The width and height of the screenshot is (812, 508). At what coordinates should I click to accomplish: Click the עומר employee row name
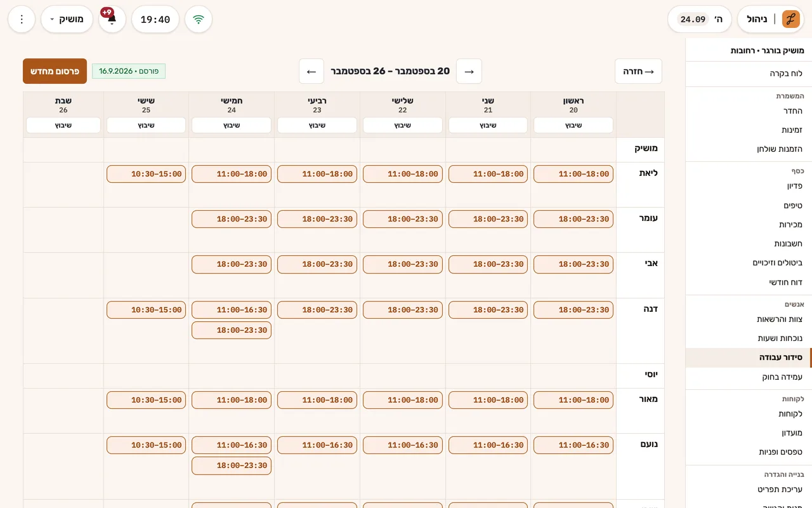point(648,218)
